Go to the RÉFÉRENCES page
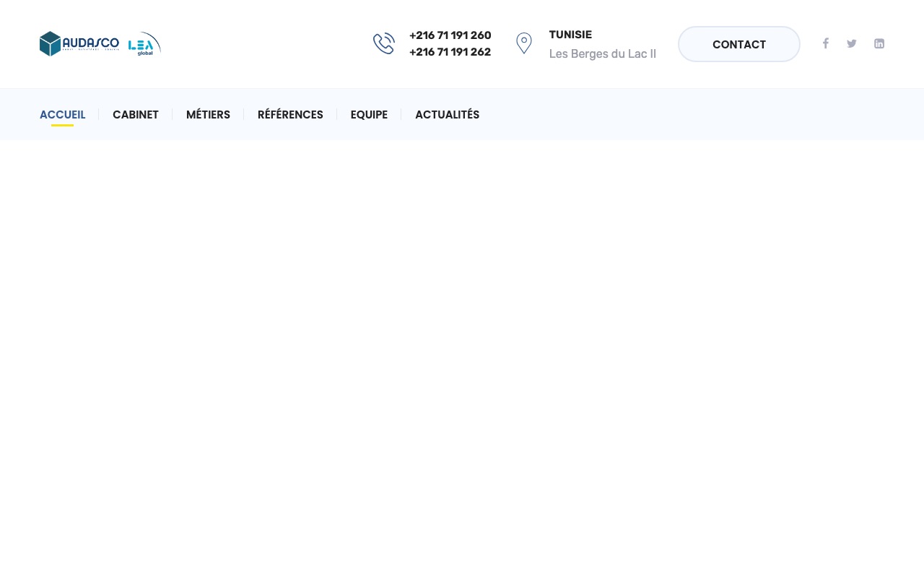924x578 pixels. 290,114
